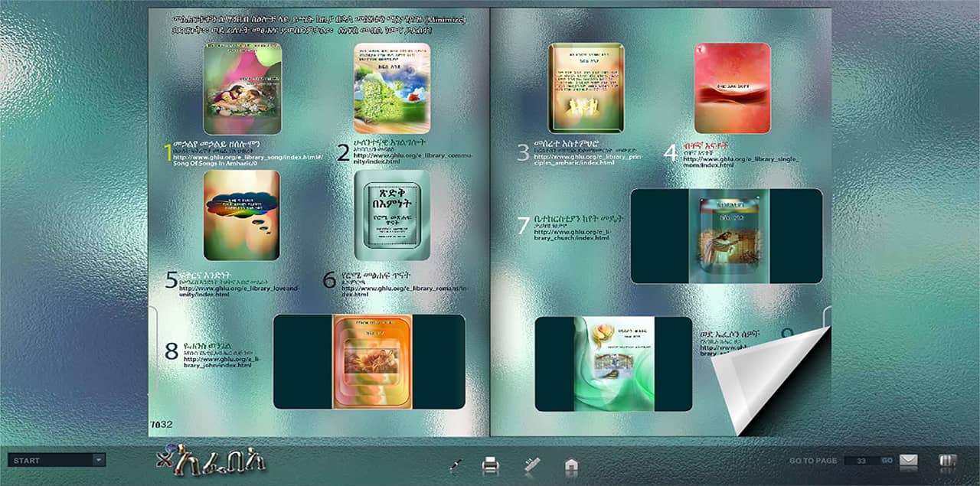Expand the START chapter dropdown
This screenshot has height=486, width=980.
pyautogui.click(x=57, y=460)
